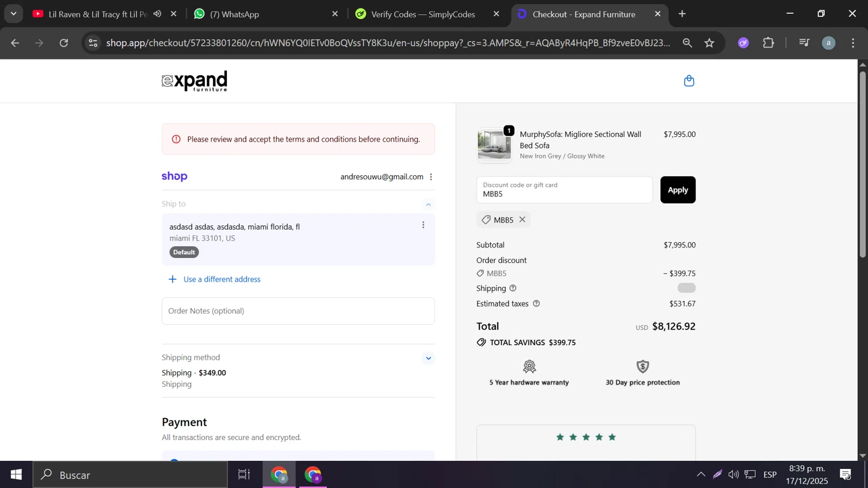Remove the MBB5 discount tag

(x=522, y=220)
